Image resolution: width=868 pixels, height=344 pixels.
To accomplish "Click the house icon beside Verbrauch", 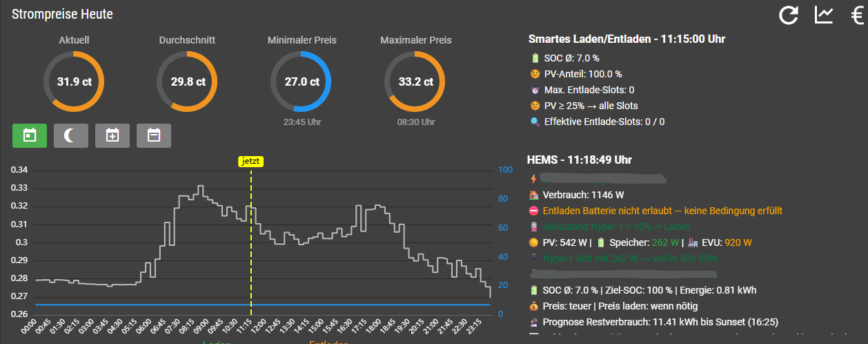I will (x=534, y=195).
